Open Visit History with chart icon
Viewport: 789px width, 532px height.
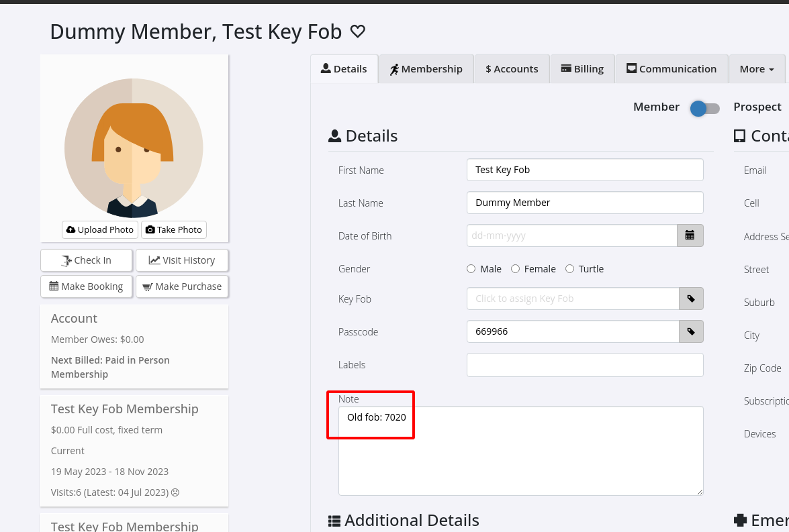181,260
